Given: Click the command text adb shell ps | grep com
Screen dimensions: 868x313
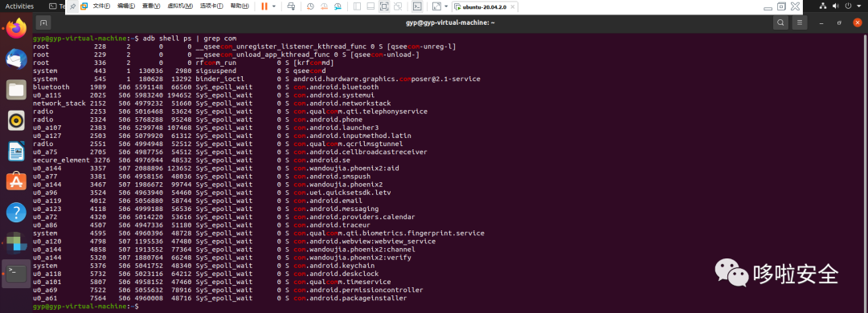Looking at the screenshot, I should [190, 39].
